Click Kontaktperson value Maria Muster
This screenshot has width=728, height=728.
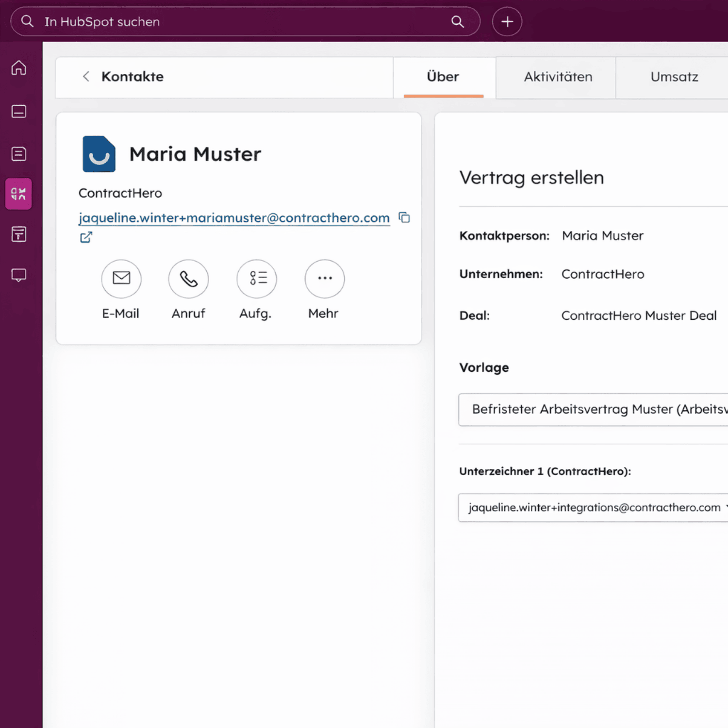603,235
